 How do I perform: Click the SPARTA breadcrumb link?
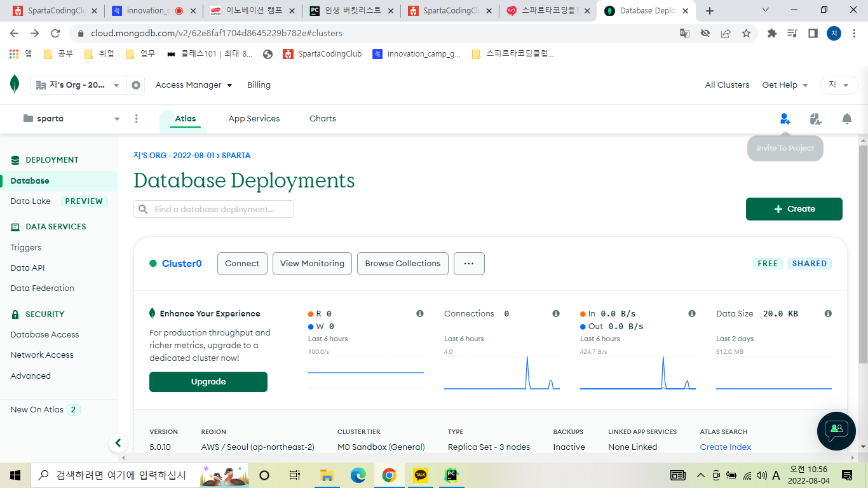(x=236, y=156)
